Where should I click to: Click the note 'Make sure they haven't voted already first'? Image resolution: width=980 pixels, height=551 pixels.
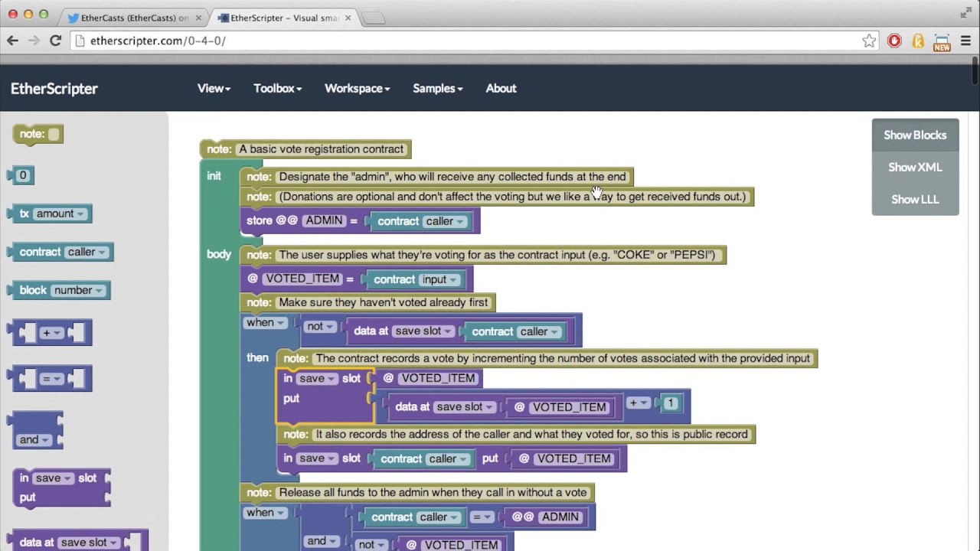(x=367, y=302)
